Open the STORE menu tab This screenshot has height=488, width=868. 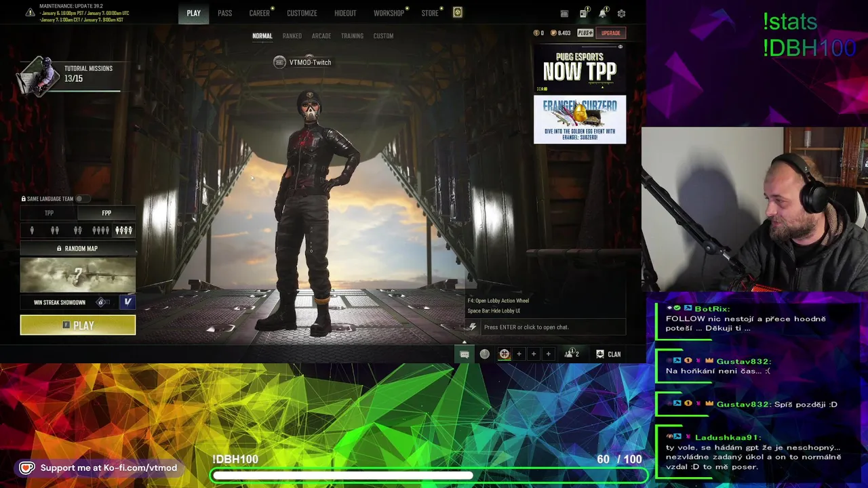click(x=430, y=13)
